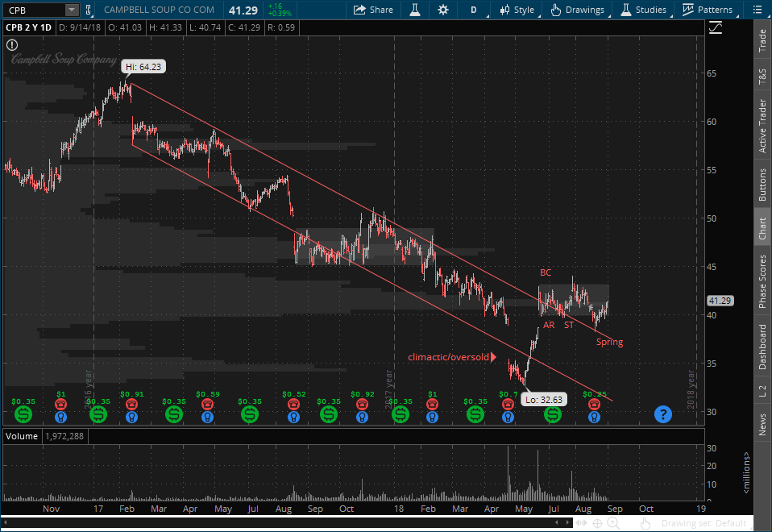The width and height of the screenshot is (772, 532).
Task: Open the Studies menu
Action: pos(643,10)
